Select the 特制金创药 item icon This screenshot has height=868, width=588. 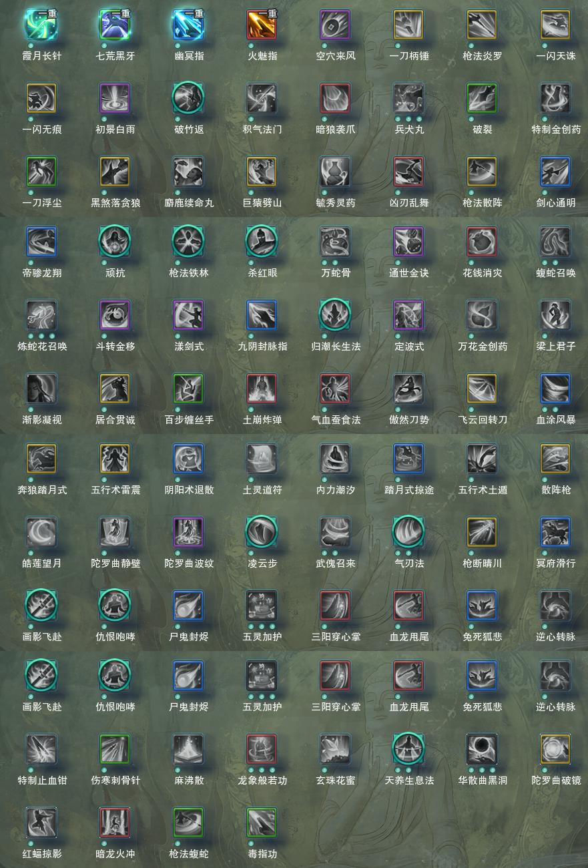tap(555, 98)
